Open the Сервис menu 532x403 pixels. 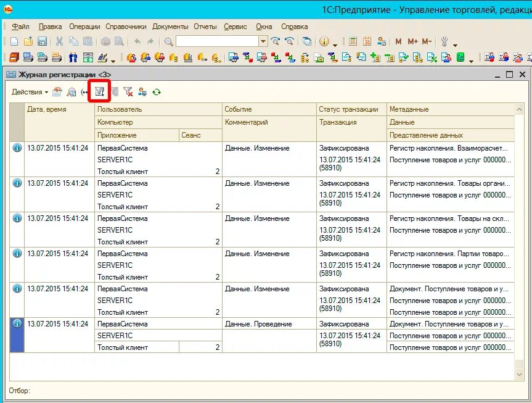(x=235, y=27)
